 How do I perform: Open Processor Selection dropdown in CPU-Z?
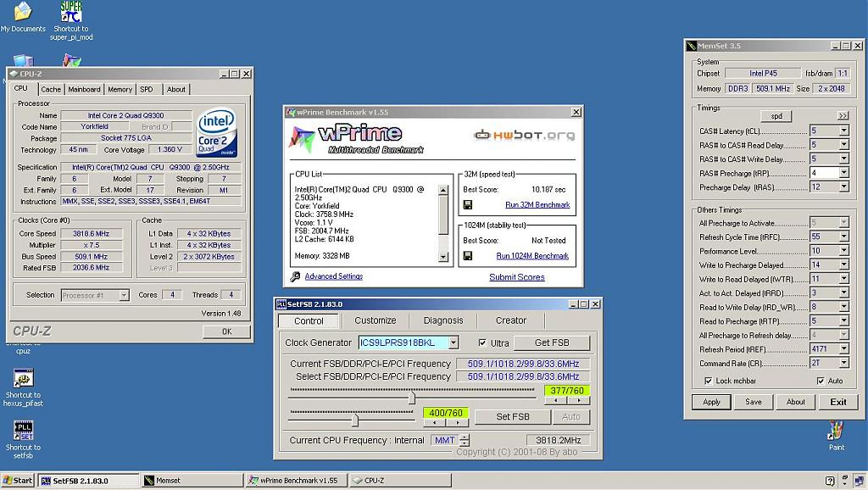[x=124, y=295]
